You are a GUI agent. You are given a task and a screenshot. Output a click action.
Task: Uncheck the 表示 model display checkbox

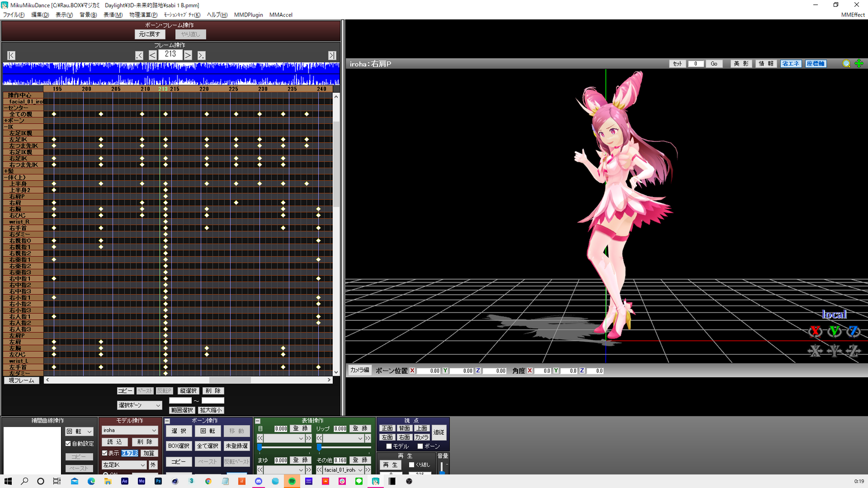pyautogui.click(x=105, y=453)
